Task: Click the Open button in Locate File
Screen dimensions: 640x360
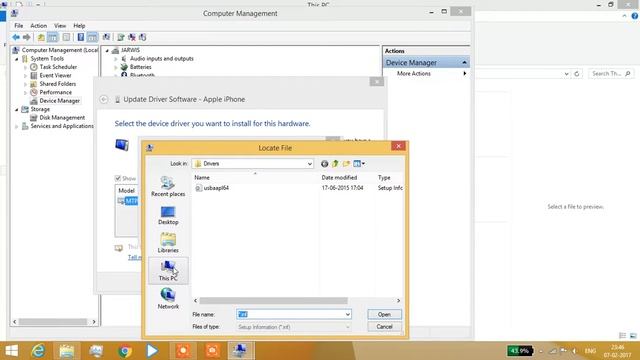Action: [384, 314]
